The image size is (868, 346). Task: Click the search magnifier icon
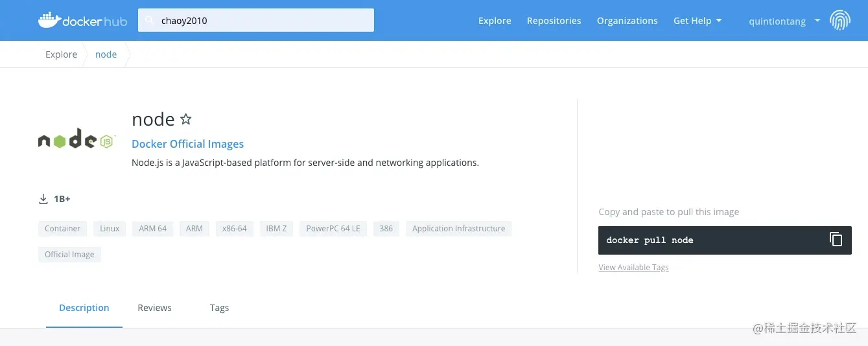(150, 21)
